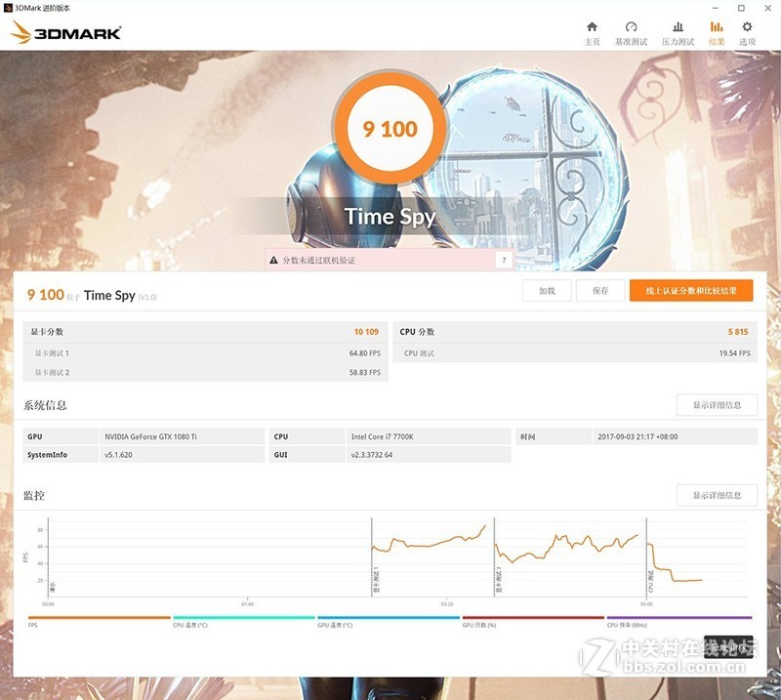Viewport: 781px width, 700px height.
Task: Click the Time Spy title over the artwork
Action: (x=390, y=217)
